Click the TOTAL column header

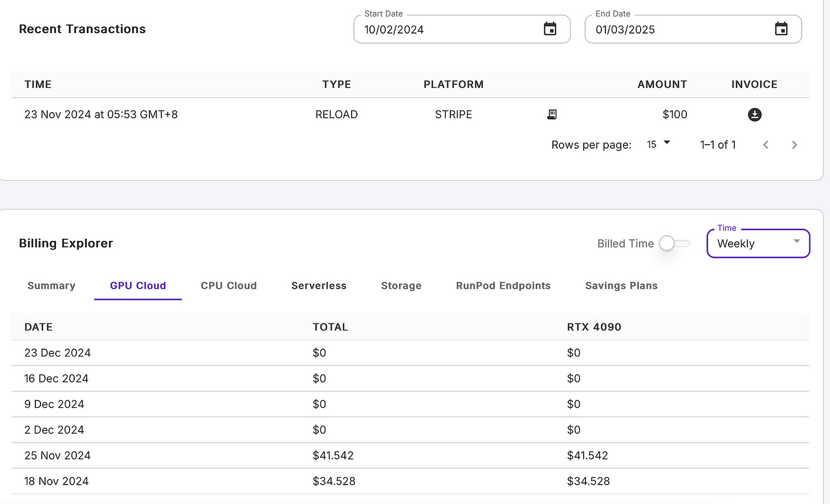point(330,327)
